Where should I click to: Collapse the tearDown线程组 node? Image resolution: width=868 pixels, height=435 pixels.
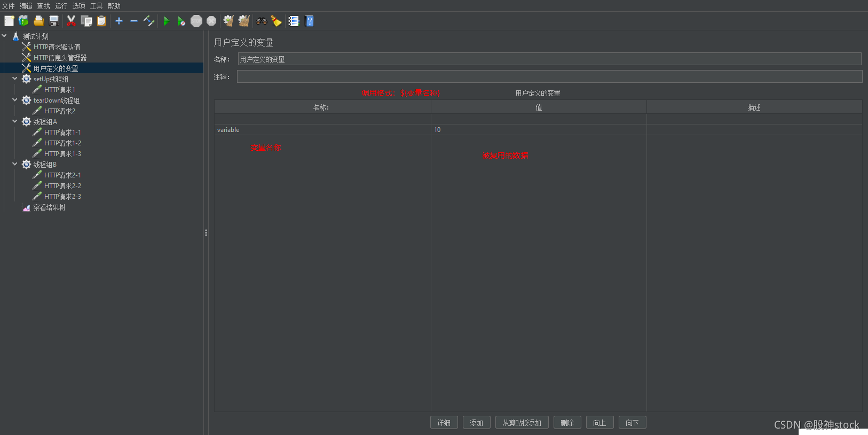[15, 100]
